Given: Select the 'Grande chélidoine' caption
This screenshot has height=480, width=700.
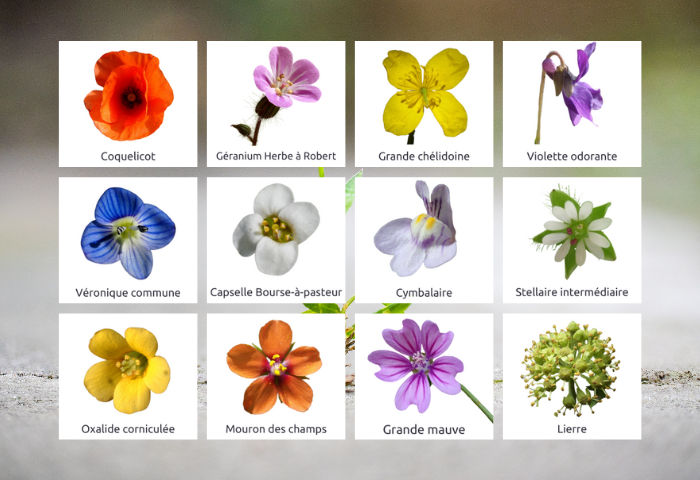Looking at the screenshot, I should click(424, 156).
